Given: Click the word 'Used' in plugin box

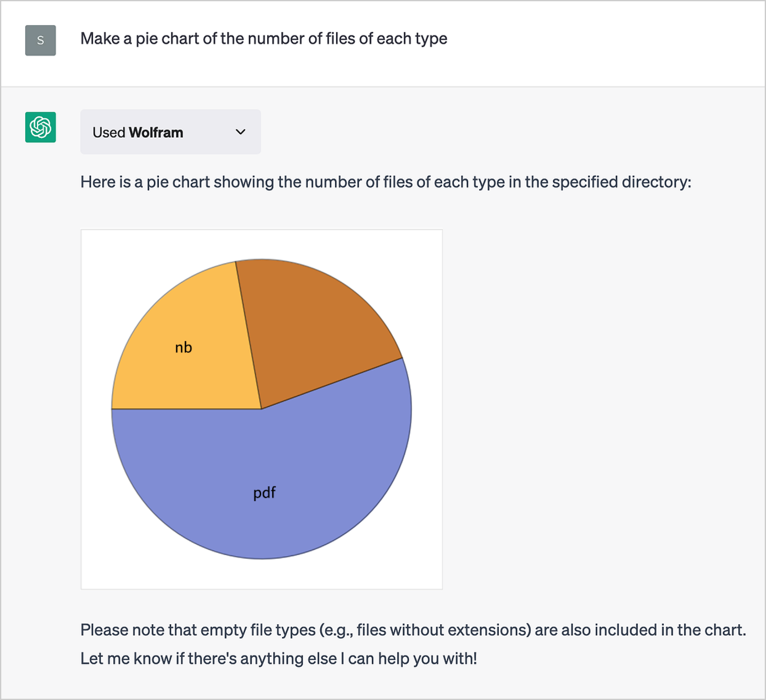Looking at the screenshot, I should click(x=109, y=133).
